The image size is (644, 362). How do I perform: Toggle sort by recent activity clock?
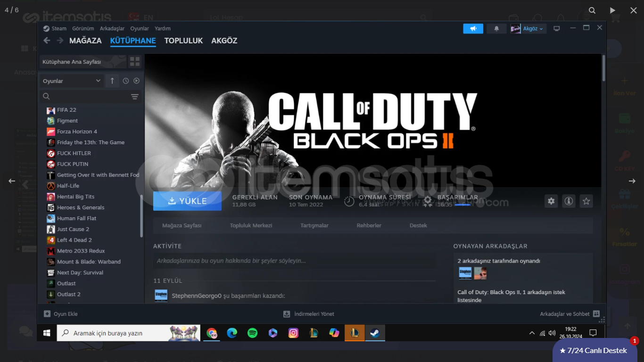point(126,81)
